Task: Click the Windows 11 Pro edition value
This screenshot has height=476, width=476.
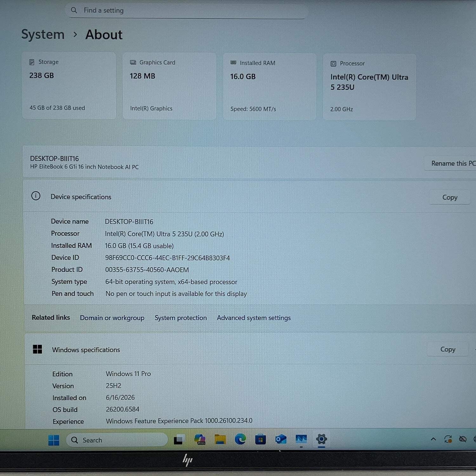Action: click(x=128, y=374)
